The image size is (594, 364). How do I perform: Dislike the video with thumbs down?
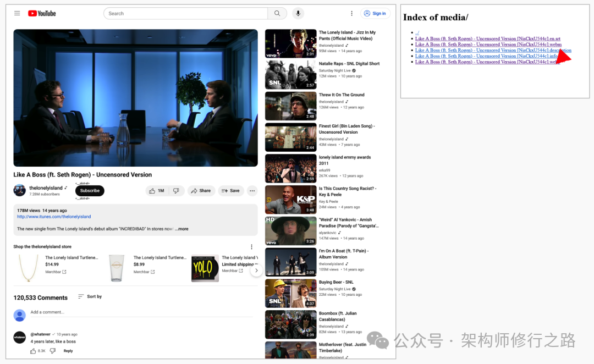point(176,191)
